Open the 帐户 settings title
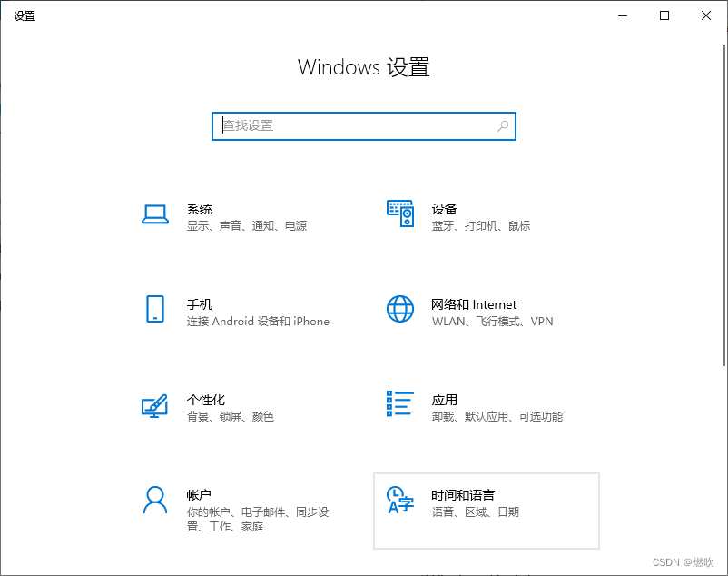This screenshot has height=576, width=728. [199, 495]
